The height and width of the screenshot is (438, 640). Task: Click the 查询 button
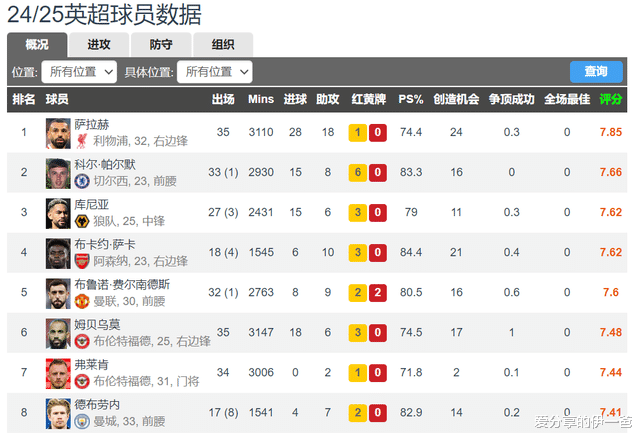coord(596,71)
